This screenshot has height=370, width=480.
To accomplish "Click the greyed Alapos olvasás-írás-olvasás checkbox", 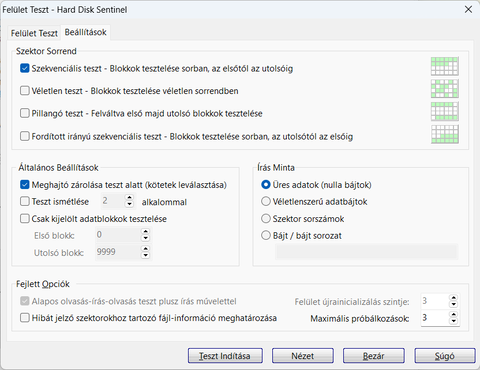I will click(25, 301).
